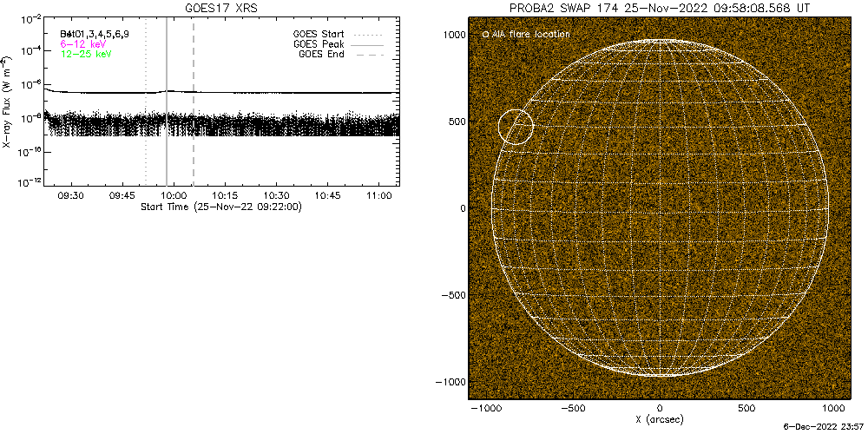
Task: Click the flare location circle on the solar disk
Action: (x=516, y=127)
